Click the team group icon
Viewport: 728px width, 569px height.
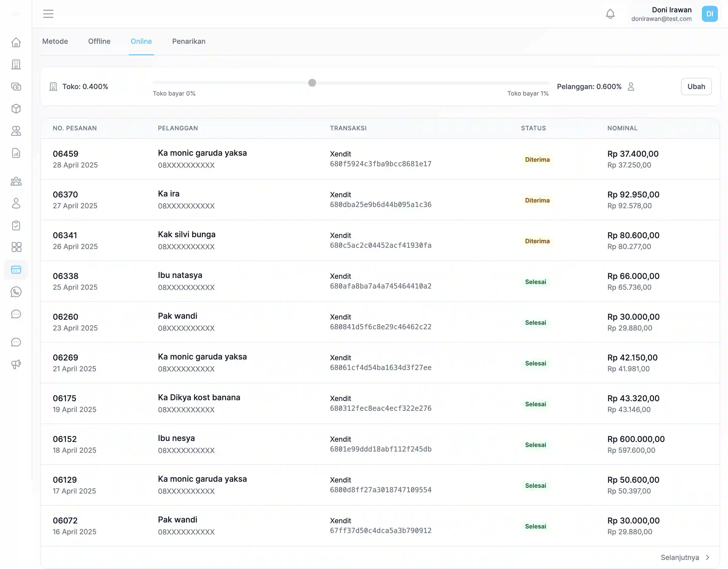pos(16,181)
